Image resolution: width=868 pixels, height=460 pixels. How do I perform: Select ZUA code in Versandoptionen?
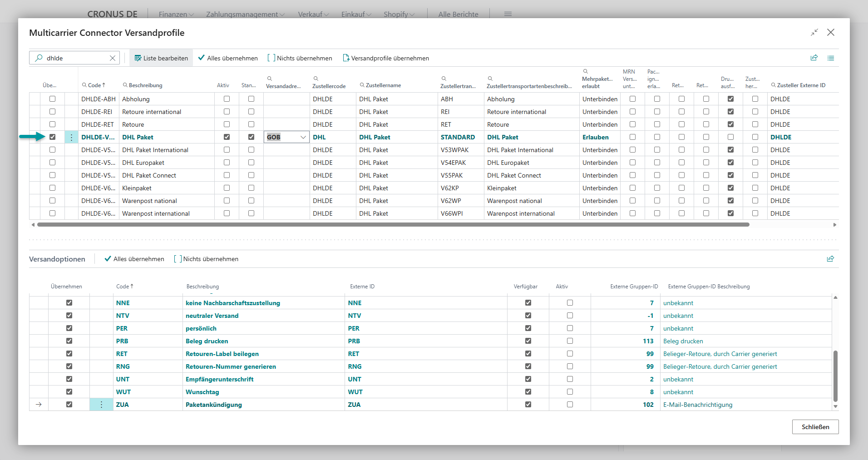123,405
